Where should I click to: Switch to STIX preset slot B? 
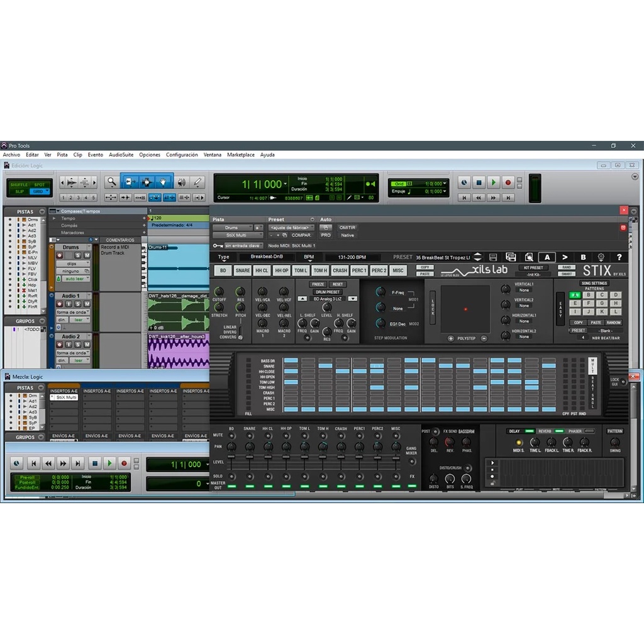pos(583,257)
